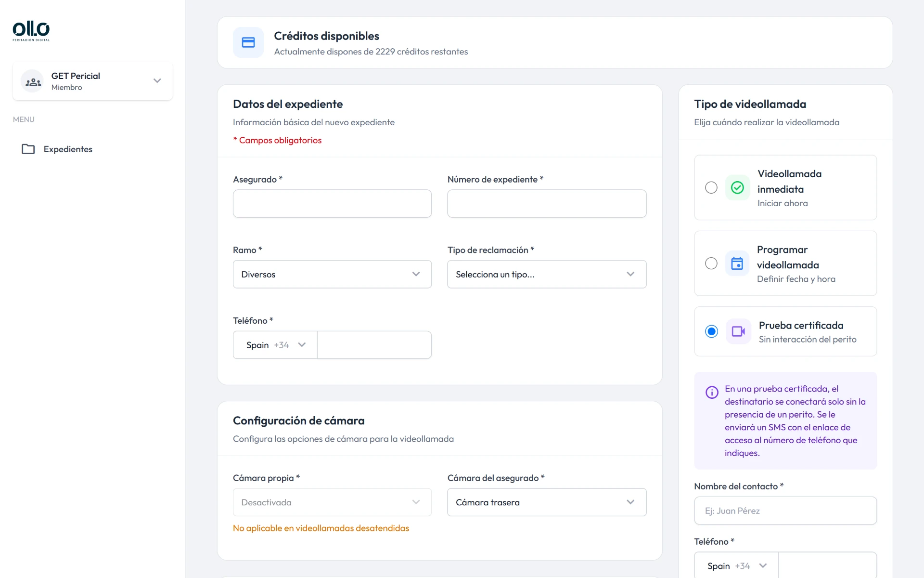924x578 pixels.
Task: Click the Tipo de videollamada heading
Action: pos(750,104)
